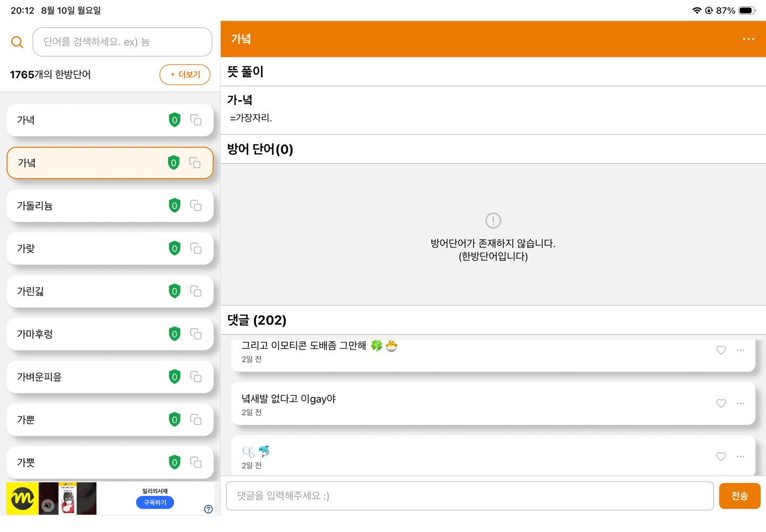Tap the Wi-Fi icon in the status bar

click(x=696, y=11)
